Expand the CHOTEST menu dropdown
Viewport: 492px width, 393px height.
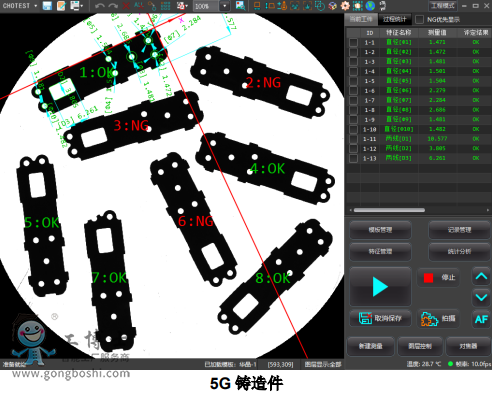pos(35,6)
